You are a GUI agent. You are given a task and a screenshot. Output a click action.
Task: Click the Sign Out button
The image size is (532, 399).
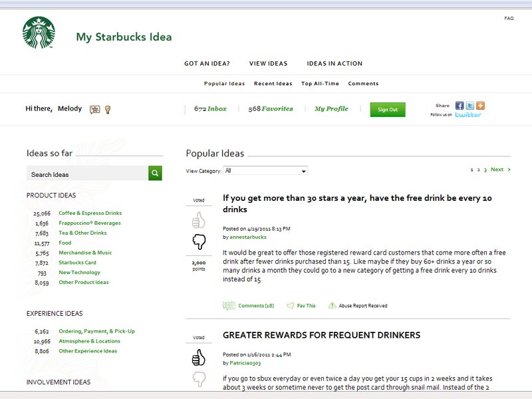(388, 110)
